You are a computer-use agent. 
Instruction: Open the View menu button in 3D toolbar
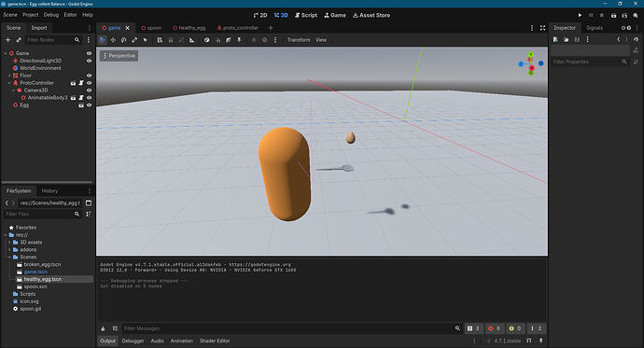click(321, 40)
